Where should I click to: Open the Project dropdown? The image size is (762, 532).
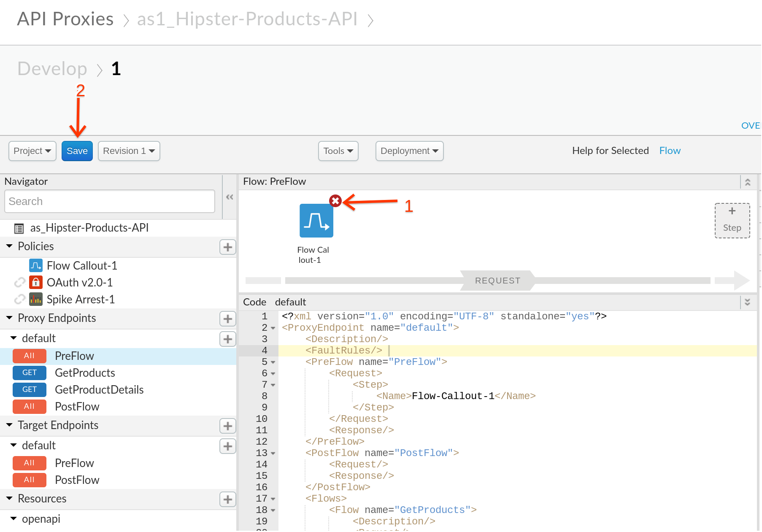pyautogui.click(x=32, y=151)
